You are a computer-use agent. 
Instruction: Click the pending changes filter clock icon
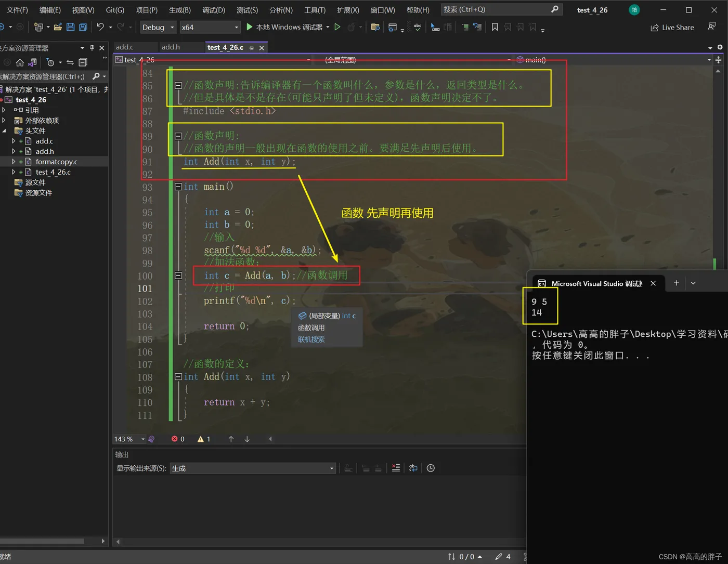(x=50, y=62)
